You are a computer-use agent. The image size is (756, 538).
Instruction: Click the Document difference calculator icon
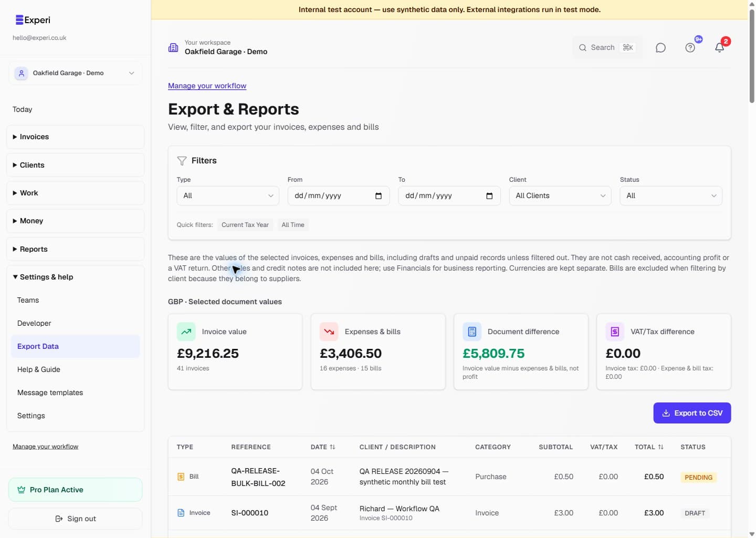(x=472, y=332)
